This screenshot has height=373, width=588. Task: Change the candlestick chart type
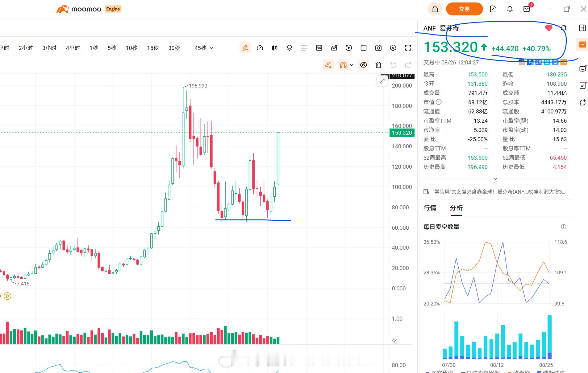275,48
